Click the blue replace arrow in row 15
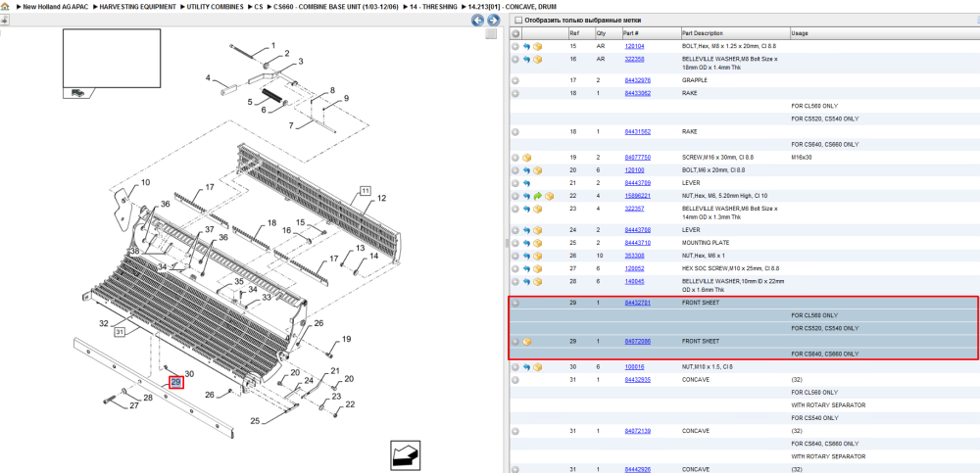980x473 pixels. [526, 46]
